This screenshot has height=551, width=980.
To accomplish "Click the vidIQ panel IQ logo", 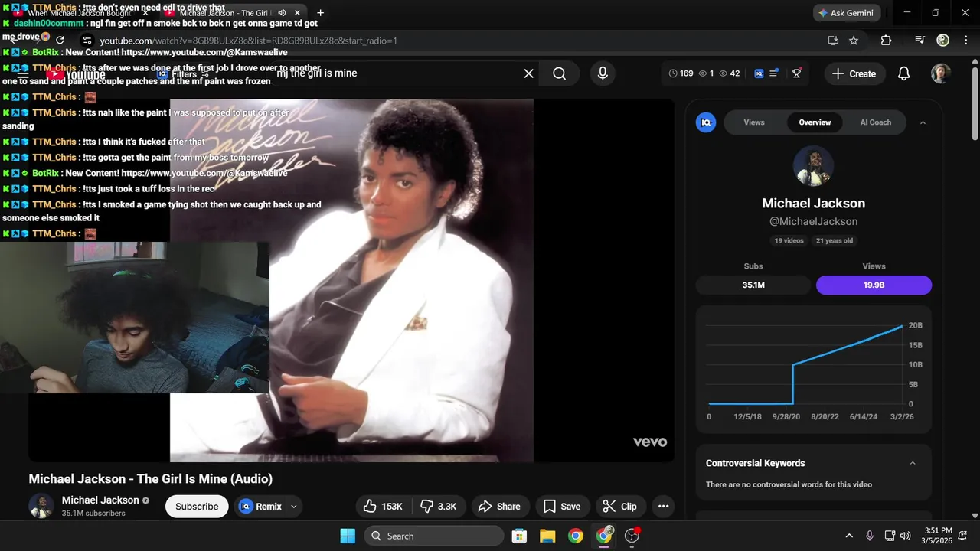I will [x=706, y=122].
